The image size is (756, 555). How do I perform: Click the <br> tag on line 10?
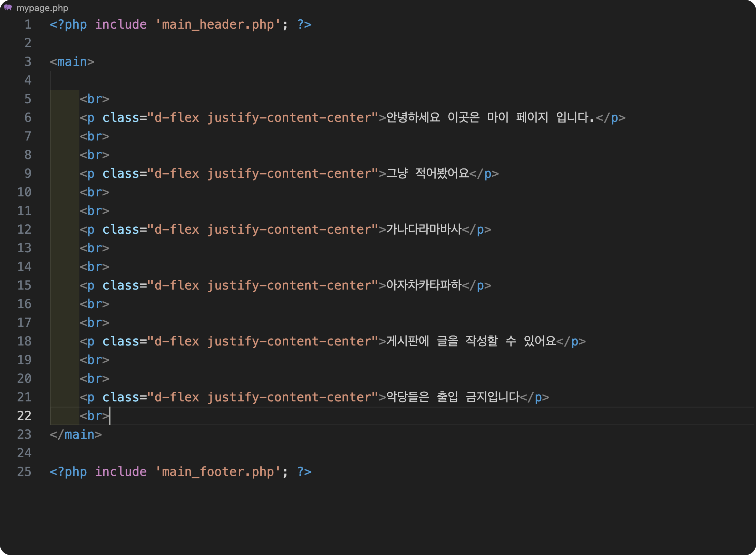[95, 192]
